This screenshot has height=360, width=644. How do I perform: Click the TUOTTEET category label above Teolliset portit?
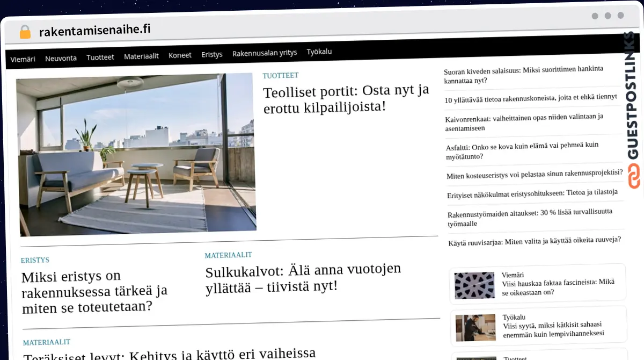click(x=280, y=76)
